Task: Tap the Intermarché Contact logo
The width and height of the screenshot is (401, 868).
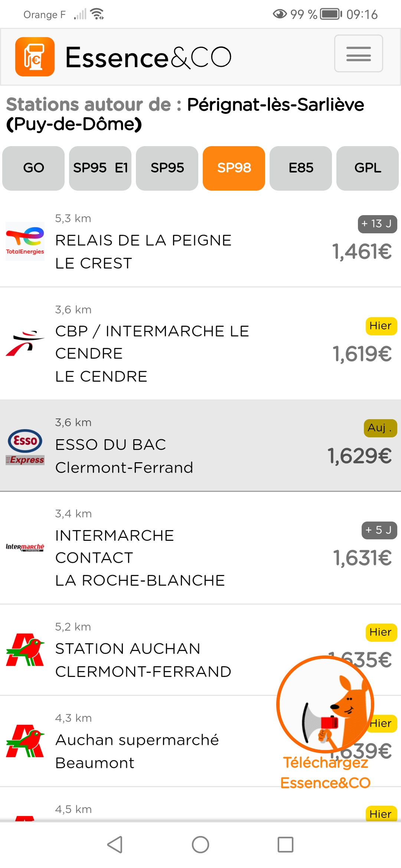Action: tap(25, 547)
